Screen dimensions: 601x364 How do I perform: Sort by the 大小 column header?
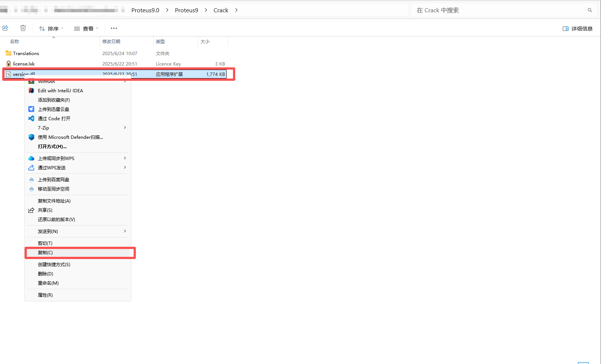(205, 41)
